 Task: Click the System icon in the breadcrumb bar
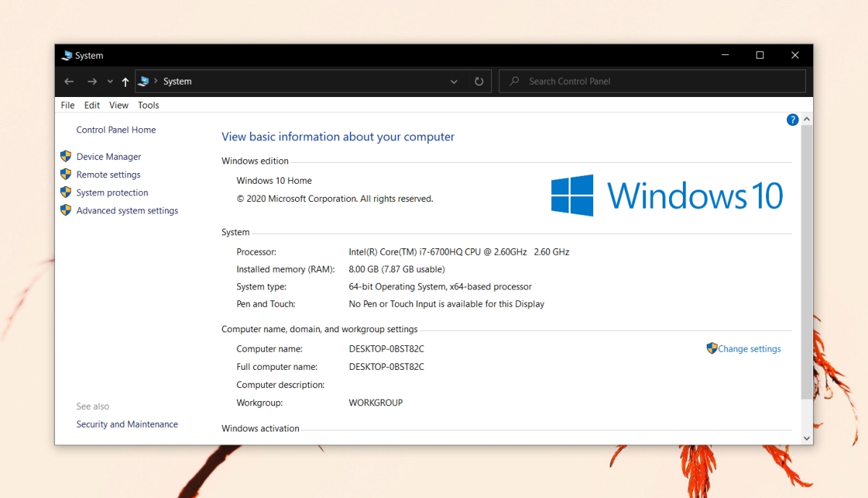click(x=144, y=81)
